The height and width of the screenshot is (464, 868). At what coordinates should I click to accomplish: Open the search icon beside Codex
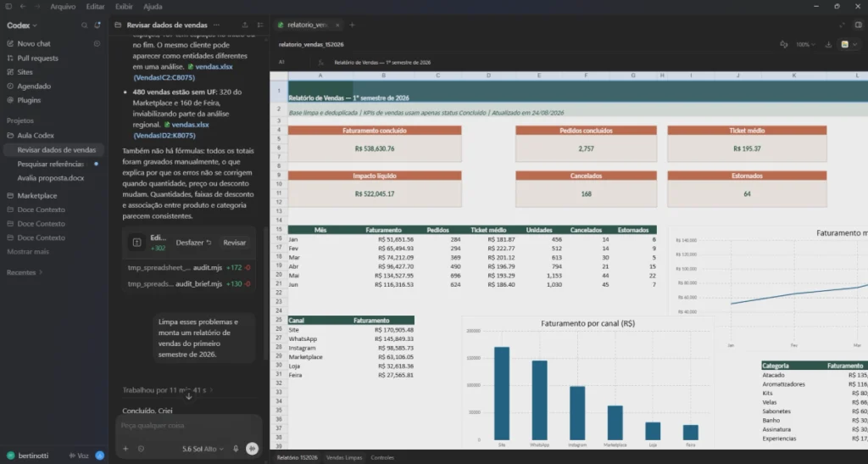point(84,25)
